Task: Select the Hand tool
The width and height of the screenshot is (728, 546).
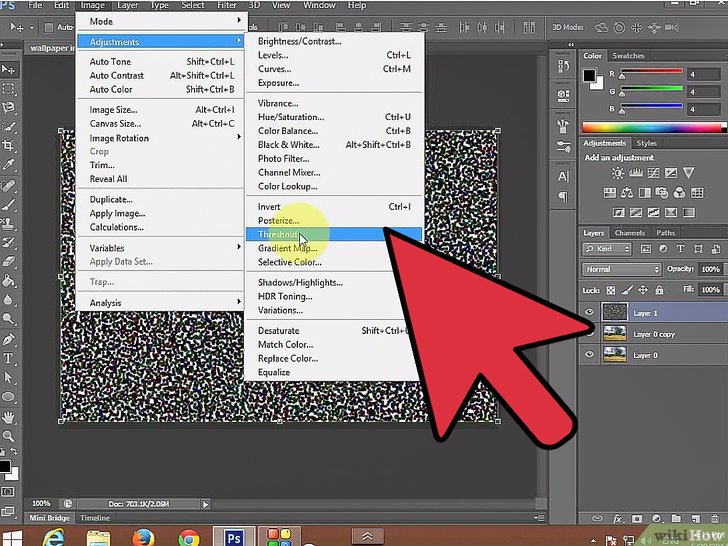Action: click(x=8, y=417)
